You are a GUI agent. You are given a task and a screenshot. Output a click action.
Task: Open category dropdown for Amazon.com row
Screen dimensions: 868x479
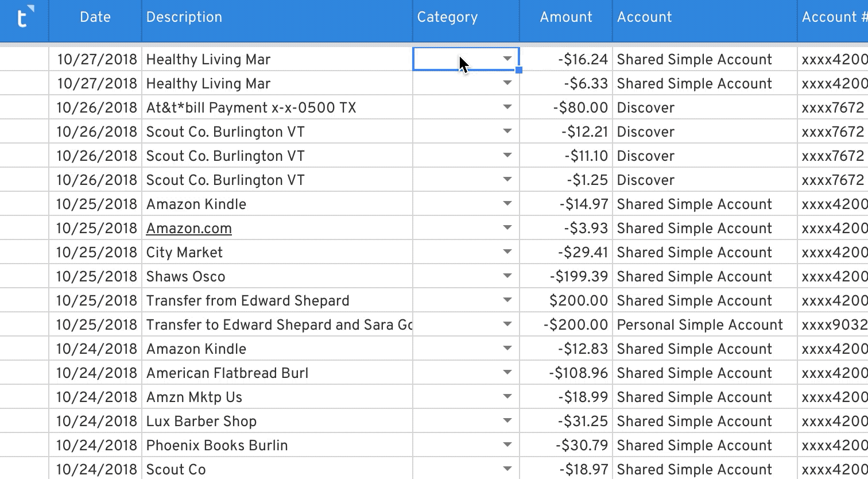(507, 228)
